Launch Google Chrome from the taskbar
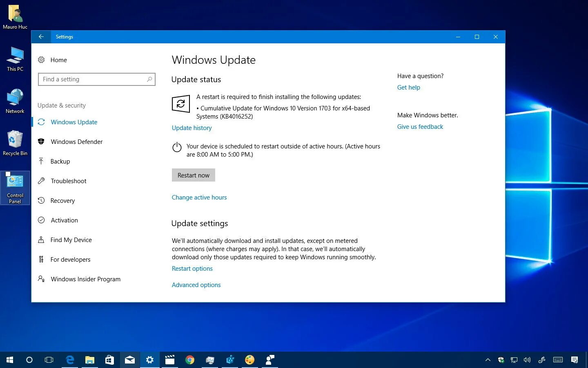 click(190, 360)
